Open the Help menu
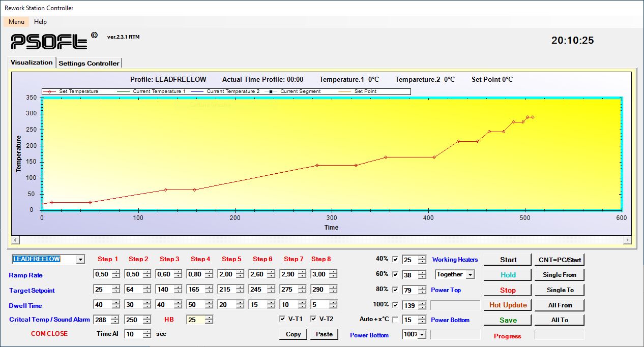Viewport: 644px width, 347px height. click(x=40, y=22)
